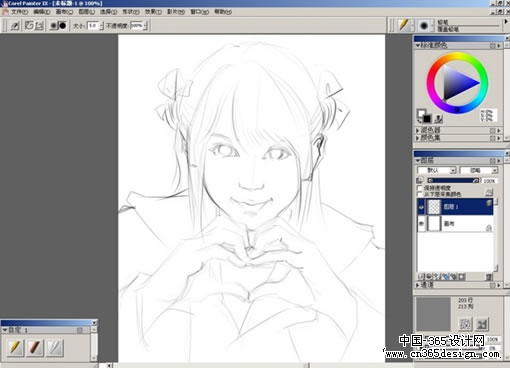The width and height of the screenshot is (510, 368).
Task: Click the trash icon in the layers panel
Action: [x=489, y=276]
